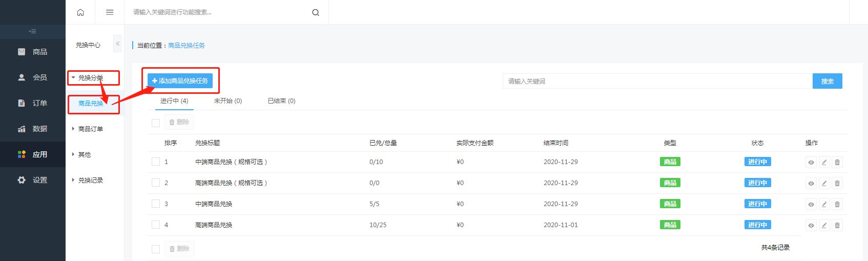Screen dimensions: 868x261
Task: Click the home icon in top bar
Action: [80, 12]
